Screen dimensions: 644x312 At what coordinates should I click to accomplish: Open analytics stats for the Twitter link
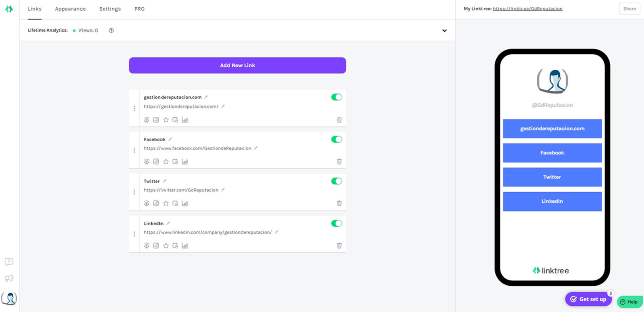click(x=185, y=203)
